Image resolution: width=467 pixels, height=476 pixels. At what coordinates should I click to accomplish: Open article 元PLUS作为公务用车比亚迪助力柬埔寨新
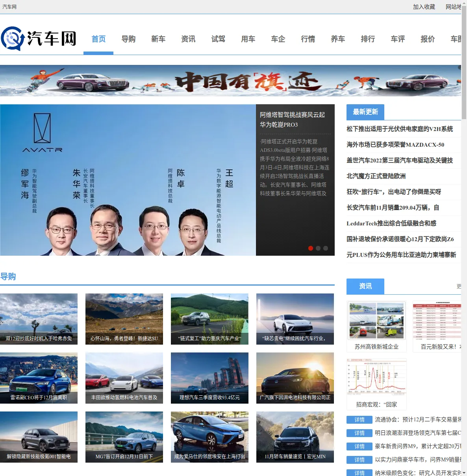coord(401,255)
